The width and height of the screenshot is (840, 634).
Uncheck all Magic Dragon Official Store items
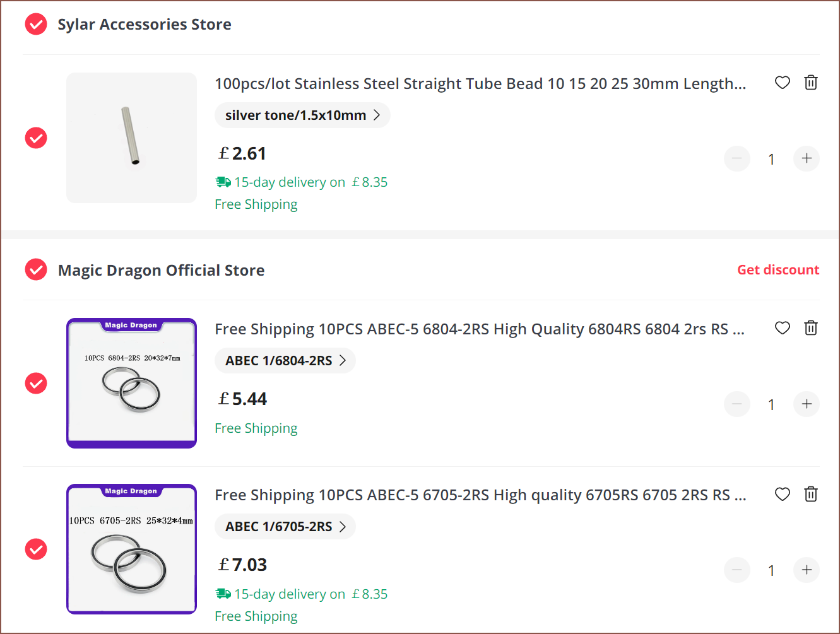click(x=36, y=270)
